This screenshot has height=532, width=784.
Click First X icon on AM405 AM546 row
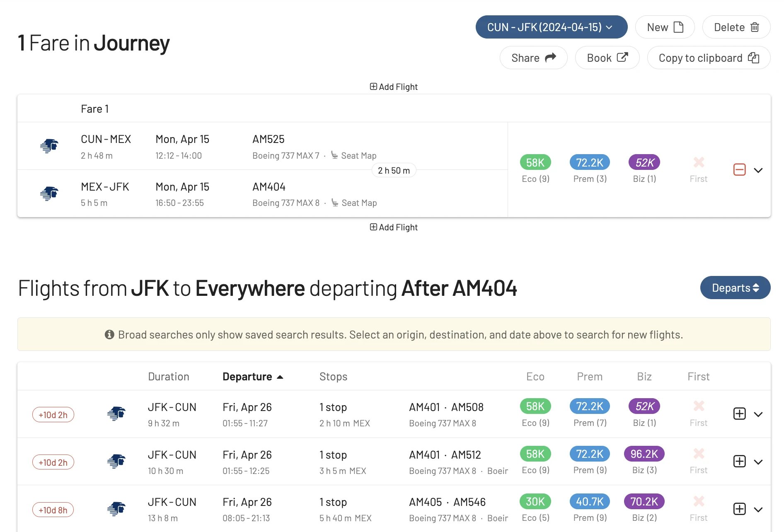(699, 501)
